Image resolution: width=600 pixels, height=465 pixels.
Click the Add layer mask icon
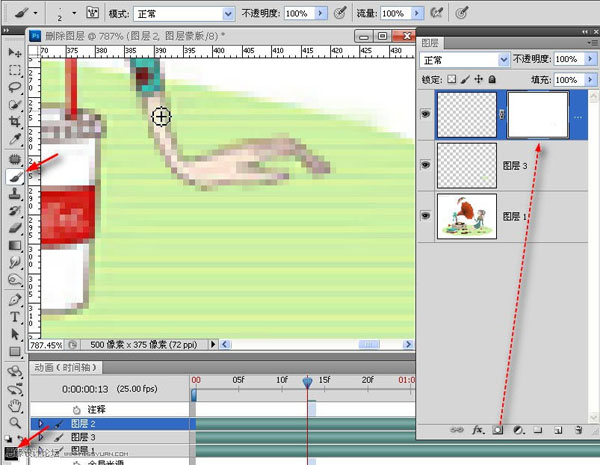[x=498, y=430]
